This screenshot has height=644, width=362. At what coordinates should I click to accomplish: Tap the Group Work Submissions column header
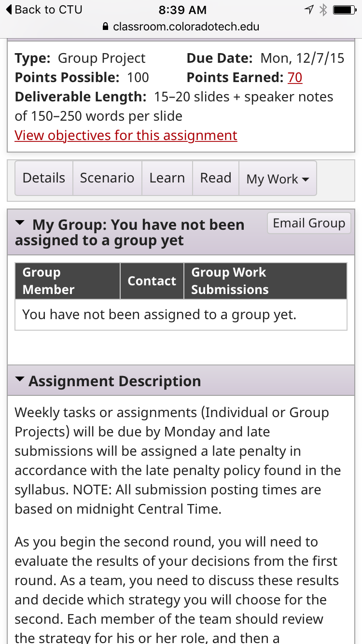(x=265, y=281)
